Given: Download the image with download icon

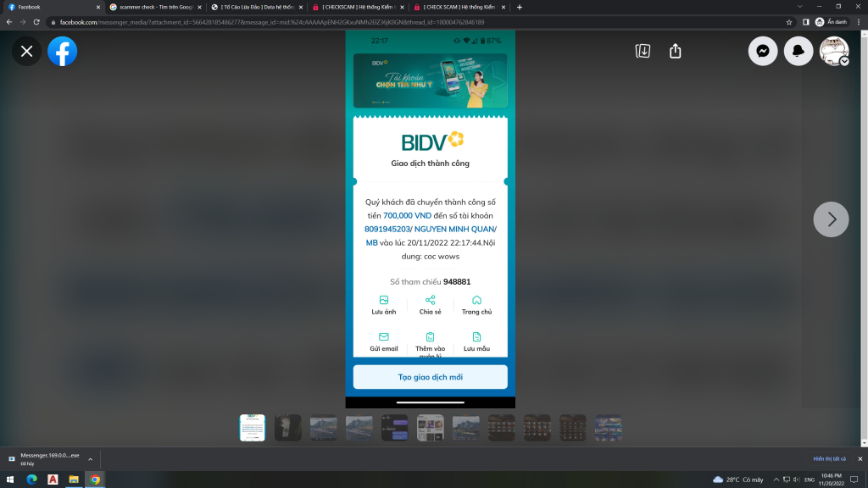Looking at the screenshot, I should coord(643,51).
